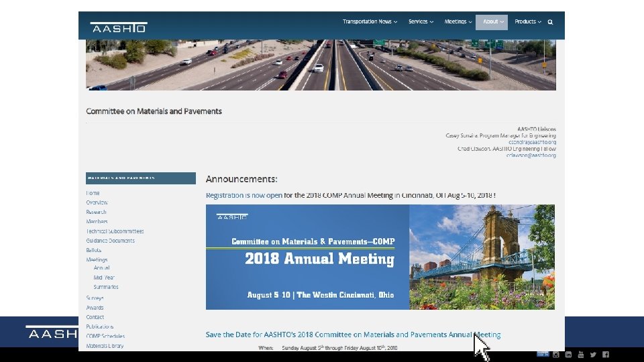Open the Instagram icon in footer
The height and width of the screenshot is (362, 644).
555,354
